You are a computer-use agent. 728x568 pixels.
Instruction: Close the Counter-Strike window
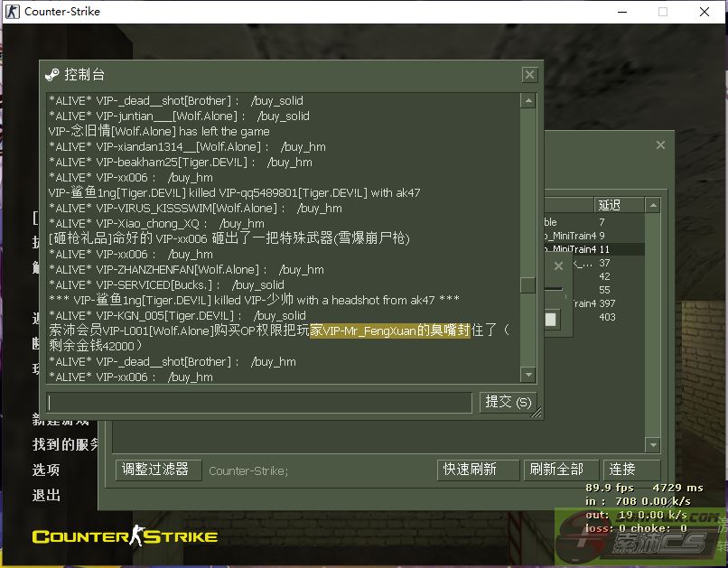coord(705,12)
